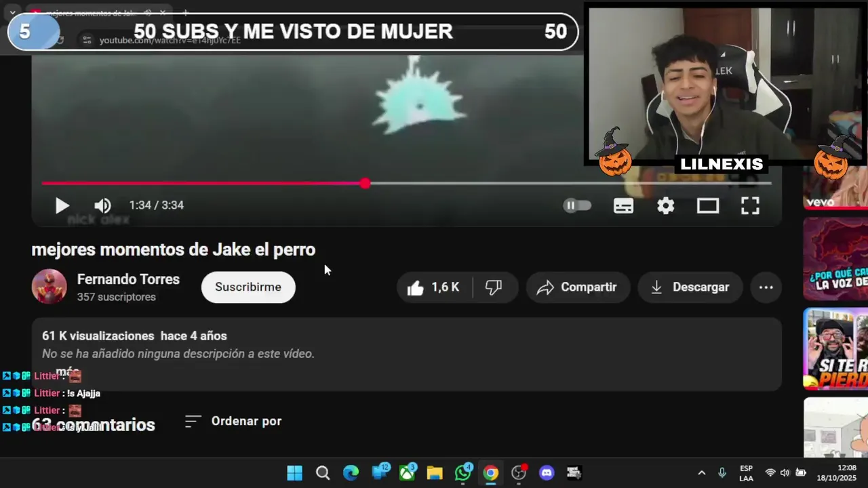Open the Ordenar por sort dropdown
The width and height of the screenshot is (868, 488).
pos(233,421)
